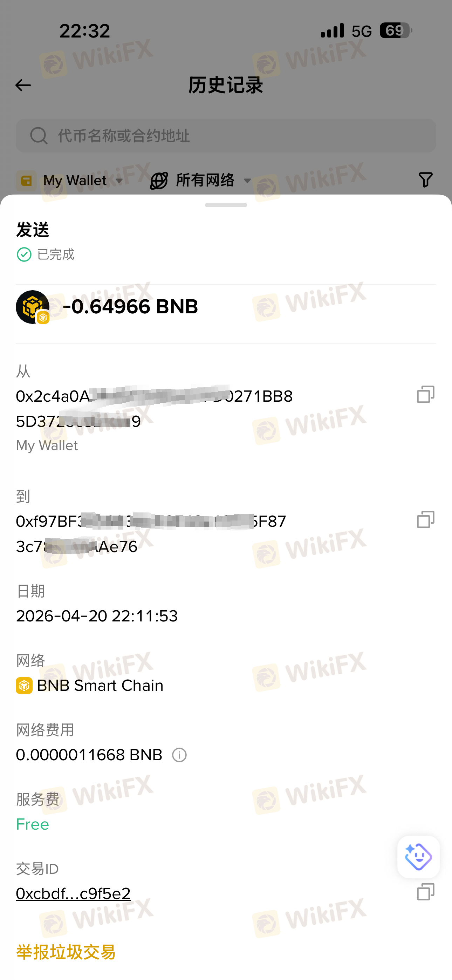The image size is (452, 980).
Task: Open transaction link 0xcbdf…c9f5e2
Action: coord(73,893)
